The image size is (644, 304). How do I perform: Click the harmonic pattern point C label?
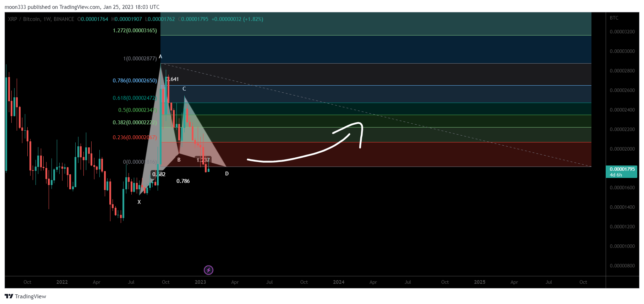184,89
